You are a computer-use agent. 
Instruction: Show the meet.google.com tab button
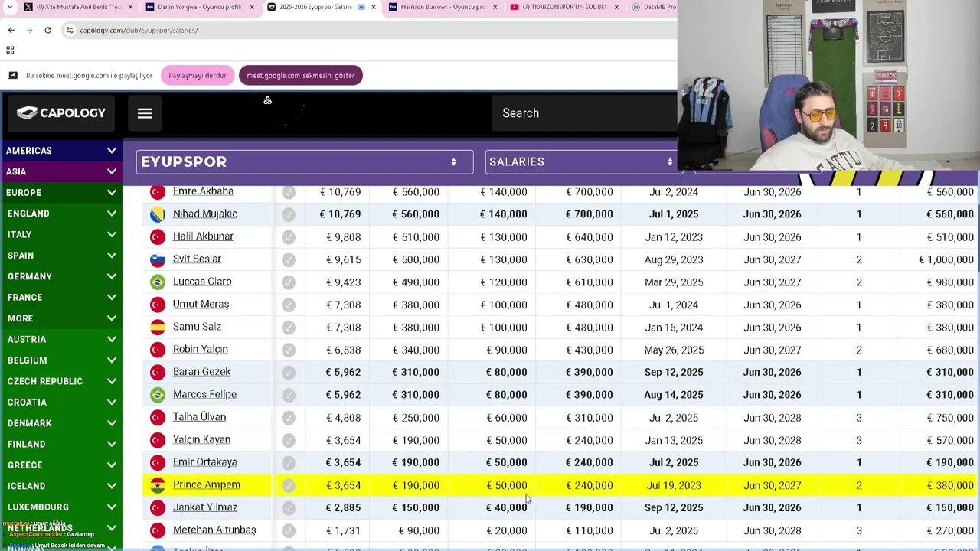pos(300,76)
